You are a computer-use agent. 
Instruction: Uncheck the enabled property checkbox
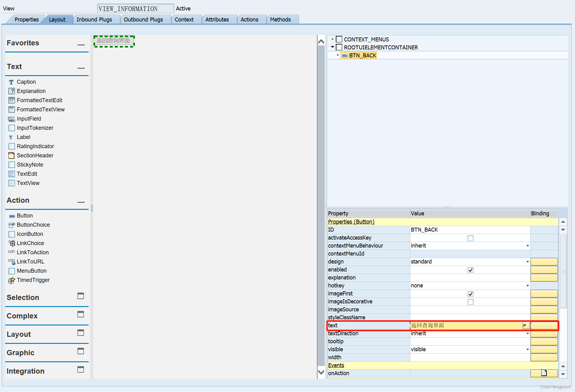click(470, 270)
